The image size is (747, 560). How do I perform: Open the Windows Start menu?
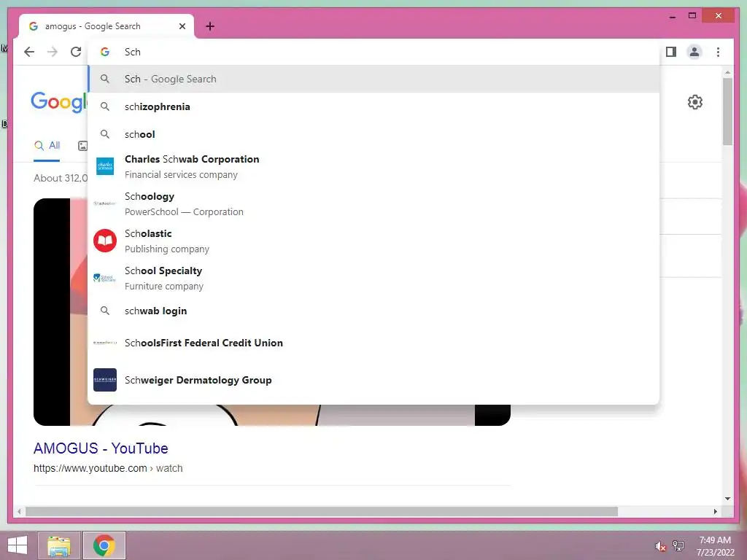[18, 545]
